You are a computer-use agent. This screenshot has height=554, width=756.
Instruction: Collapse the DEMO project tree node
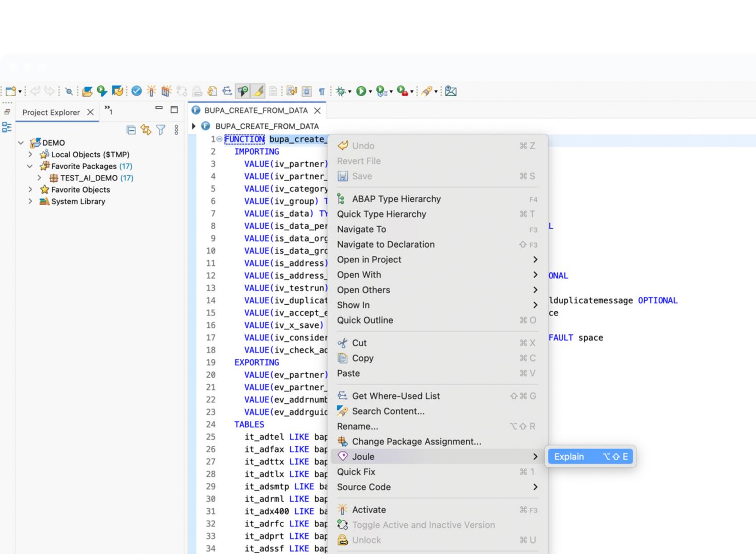coord(21,143)
